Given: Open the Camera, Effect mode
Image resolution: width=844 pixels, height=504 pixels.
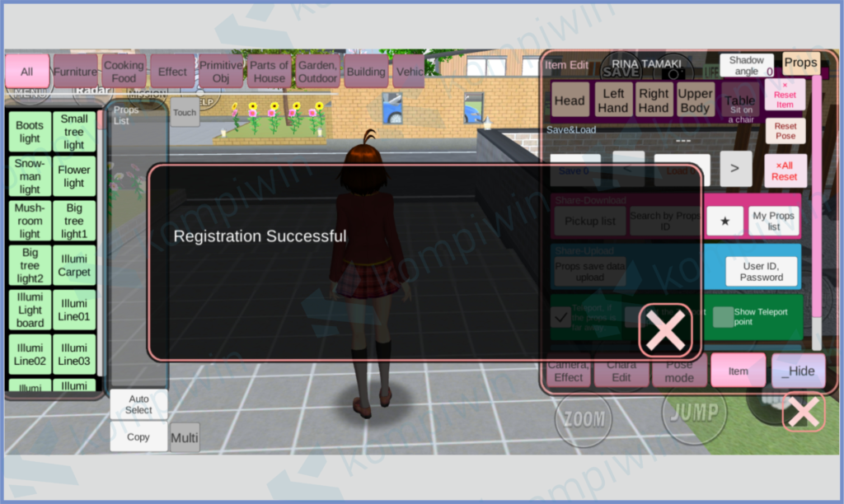Looking at the screenshot, I should coord(569,371).
